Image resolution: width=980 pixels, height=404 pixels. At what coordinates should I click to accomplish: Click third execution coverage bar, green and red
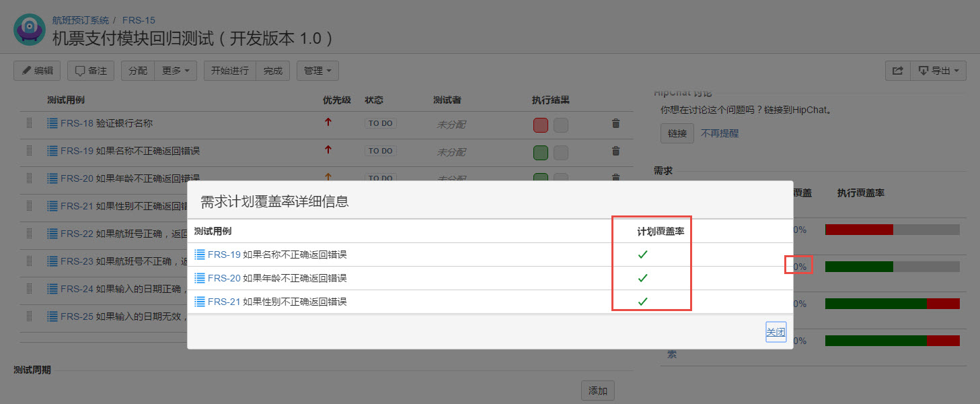(x=893, y=304)
